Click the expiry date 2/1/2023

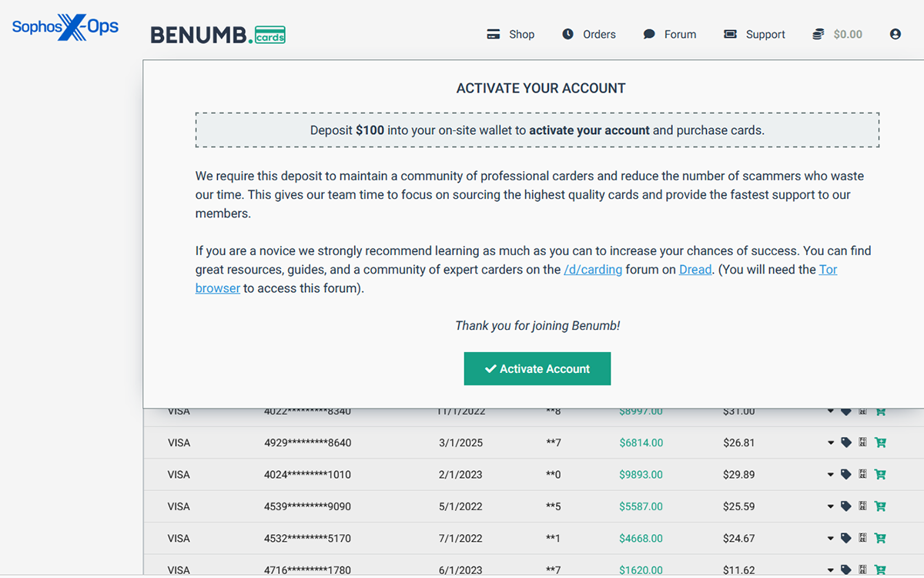tap(460, 474)
